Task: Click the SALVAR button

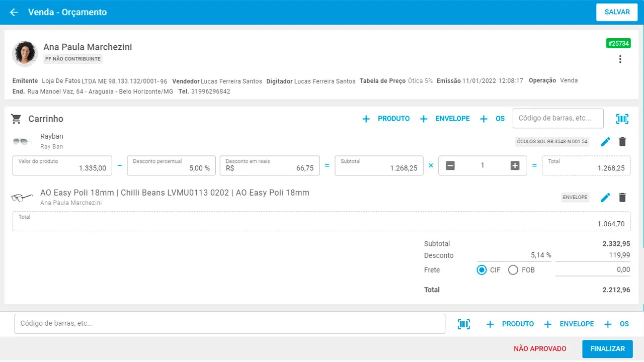Action: tap(617, 12)
